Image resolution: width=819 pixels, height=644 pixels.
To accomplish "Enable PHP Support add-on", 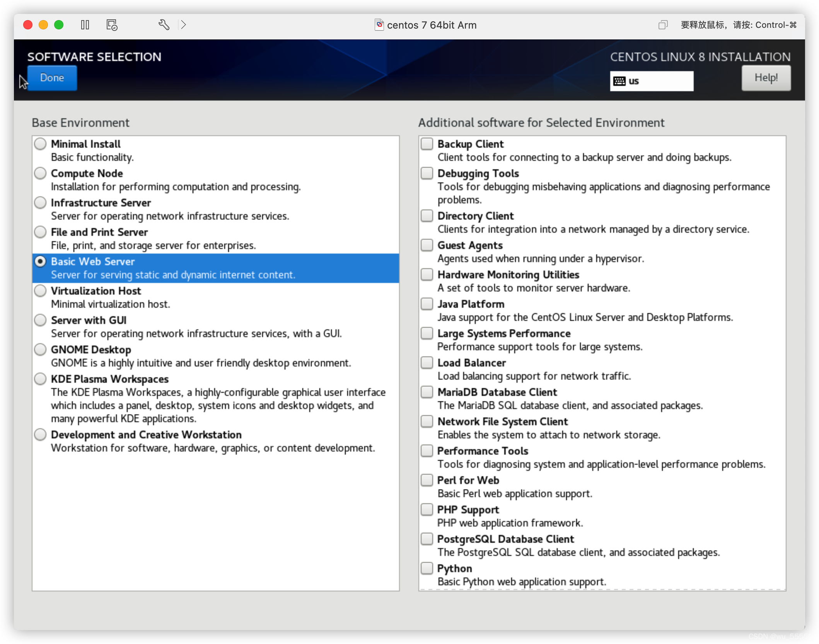I will [x=427, y=509].
